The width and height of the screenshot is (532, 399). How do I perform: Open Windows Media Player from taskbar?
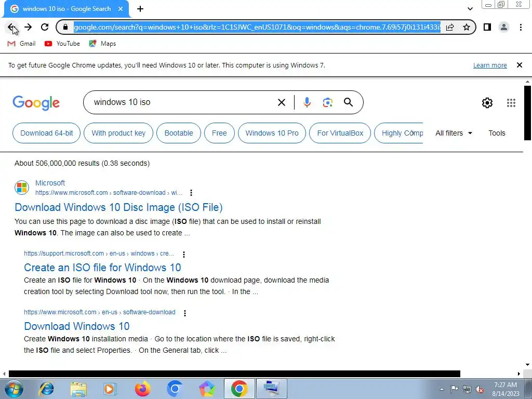110,389
